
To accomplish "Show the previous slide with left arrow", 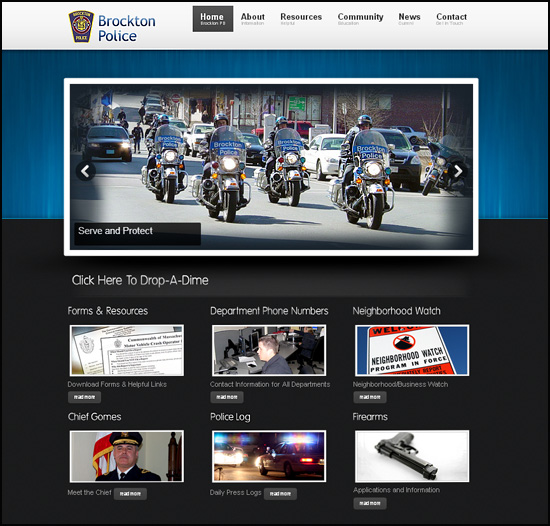I will coord(86,171).
